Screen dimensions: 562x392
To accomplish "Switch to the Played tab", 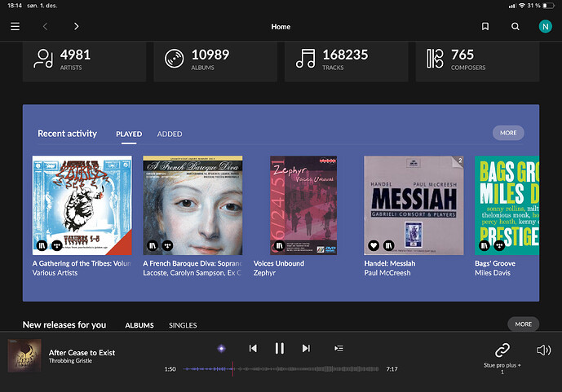I will click(129, 134).
